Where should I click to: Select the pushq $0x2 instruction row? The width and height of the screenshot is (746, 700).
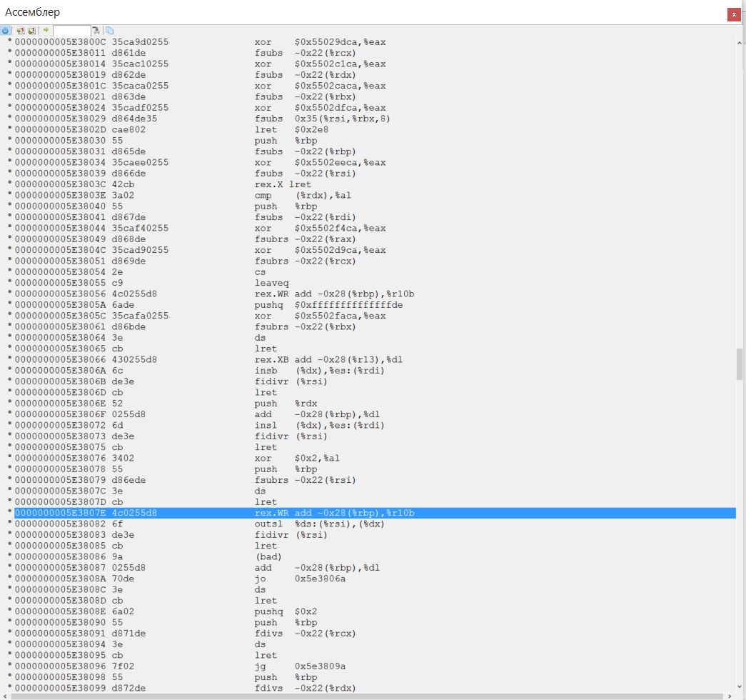tap(286, 611)
